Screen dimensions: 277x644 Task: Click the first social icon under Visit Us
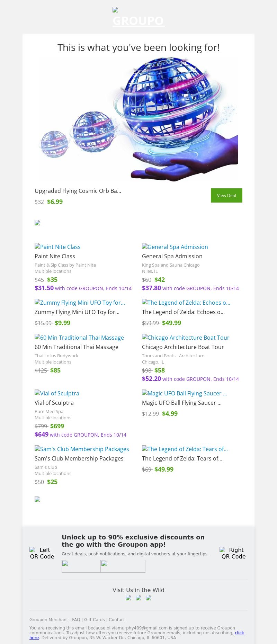128,598
